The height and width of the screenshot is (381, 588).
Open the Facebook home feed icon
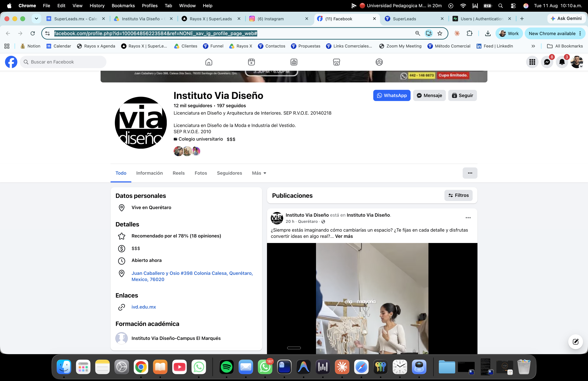(209, 62)
